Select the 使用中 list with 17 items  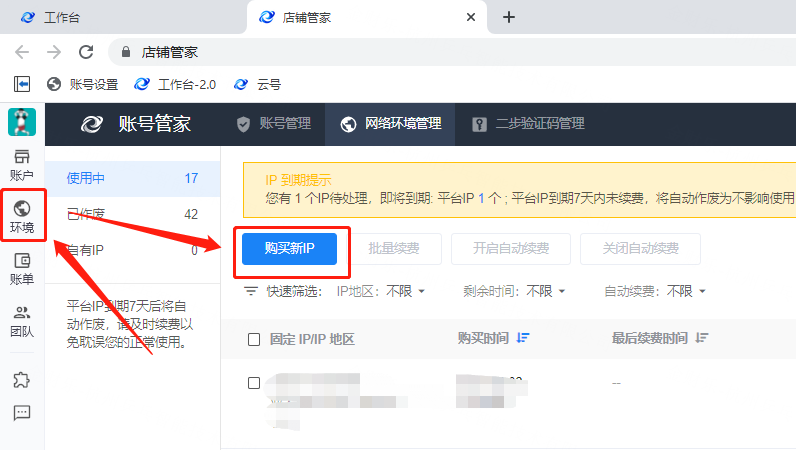[x=132, y=178]
